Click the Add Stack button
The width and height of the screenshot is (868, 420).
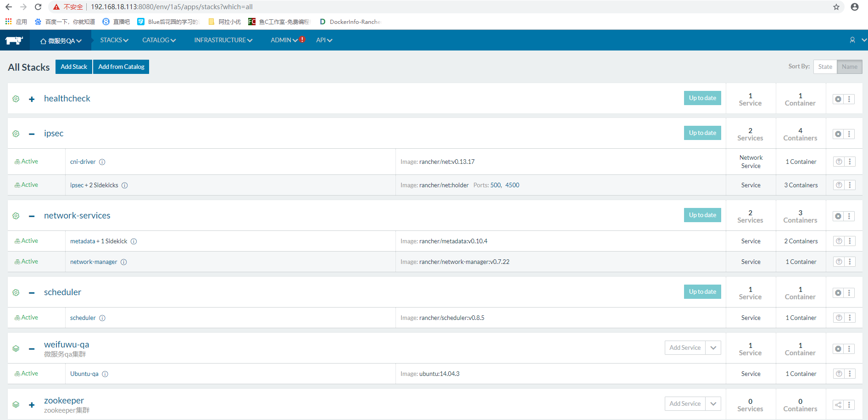click(73, 67)
